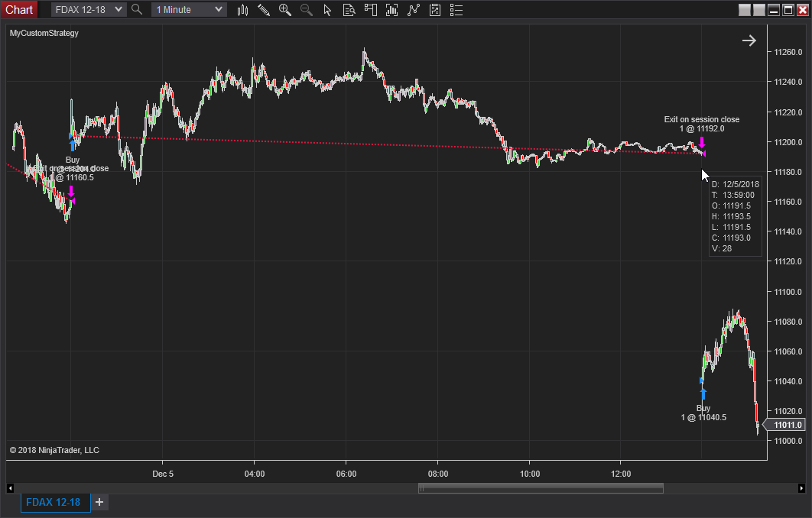Click the D: 12/5/2018 tooltip line
The width and height of the screenshot is (812, 518).
tap(736, 184)
